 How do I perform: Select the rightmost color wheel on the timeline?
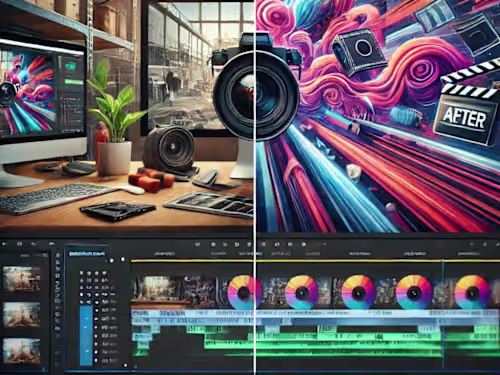pyautogui.click(x=472, y=292)
